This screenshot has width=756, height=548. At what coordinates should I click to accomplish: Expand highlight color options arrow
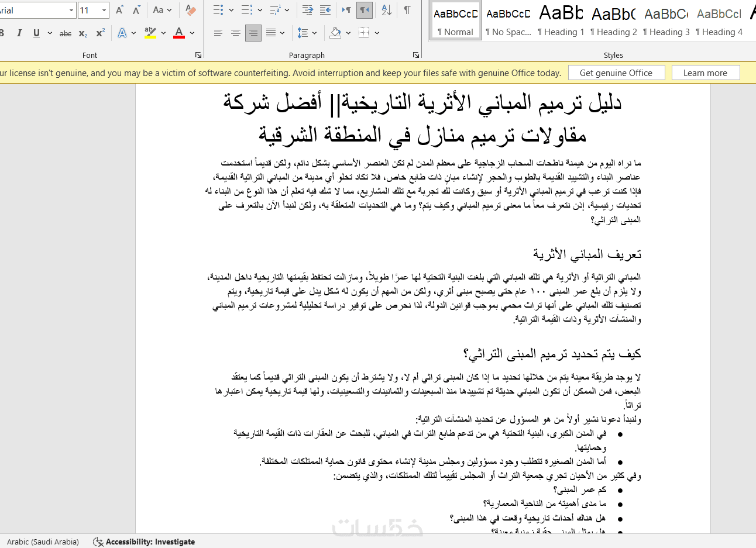click(163, 33)
